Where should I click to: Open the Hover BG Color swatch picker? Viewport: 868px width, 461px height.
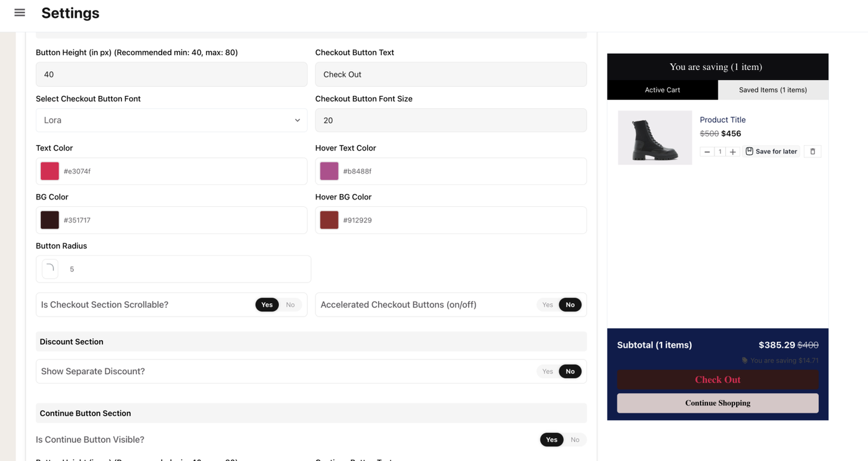click(329, 220)
